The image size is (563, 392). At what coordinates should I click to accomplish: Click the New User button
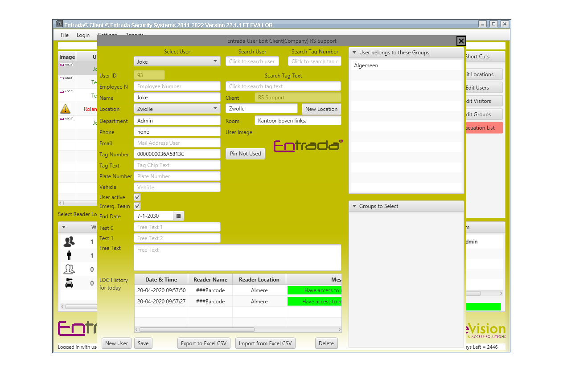pyautogui.click(x=117, y=343)
